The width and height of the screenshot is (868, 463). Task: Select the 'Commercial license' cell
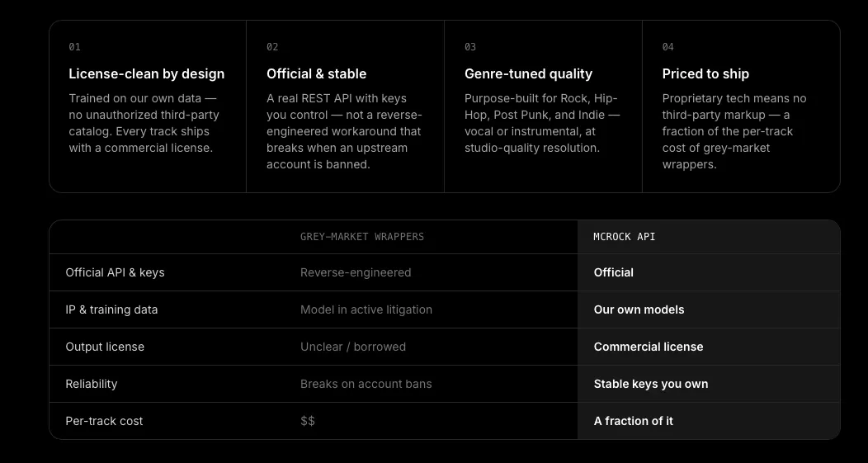[649, 347]
